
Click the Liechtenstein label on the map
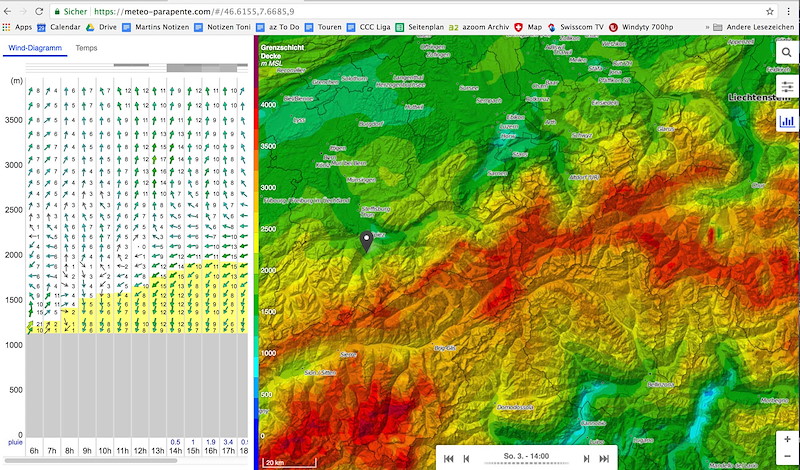759,97
